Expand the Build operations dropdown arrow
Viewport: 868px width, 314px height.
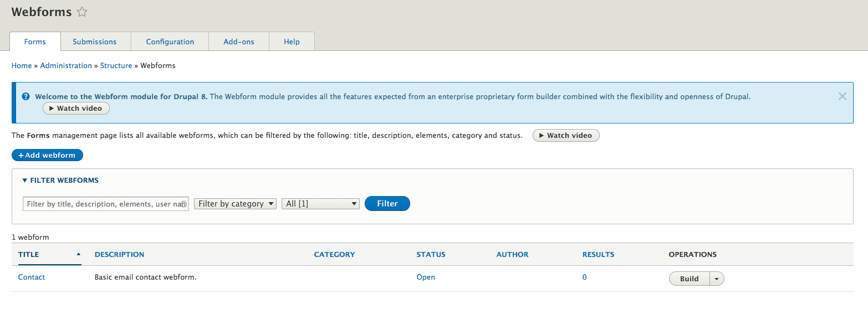coord(717,279)
